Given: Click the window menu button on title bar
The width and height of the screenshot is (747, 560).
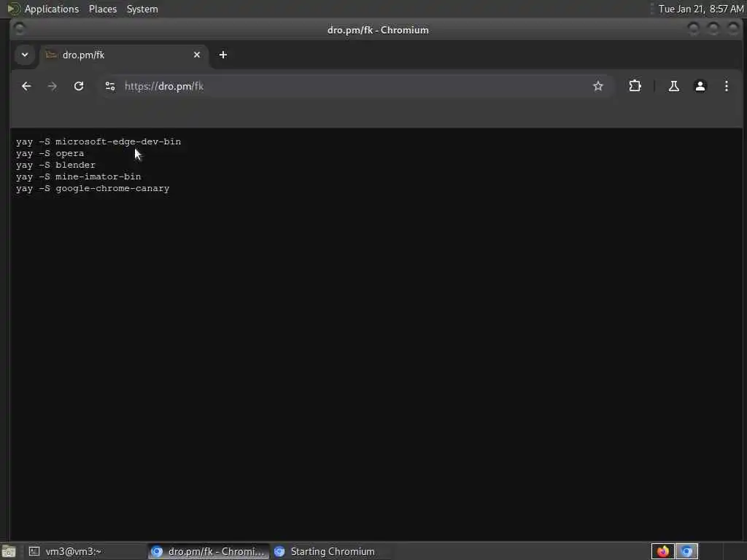Looking at the screenshot, I should [x=19, y=29].
